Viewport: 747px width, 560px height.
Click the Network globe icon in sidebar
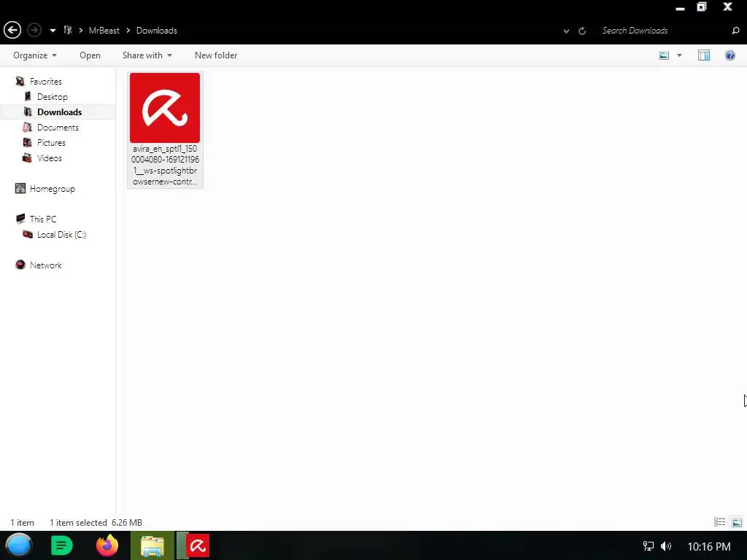point(20,265)
